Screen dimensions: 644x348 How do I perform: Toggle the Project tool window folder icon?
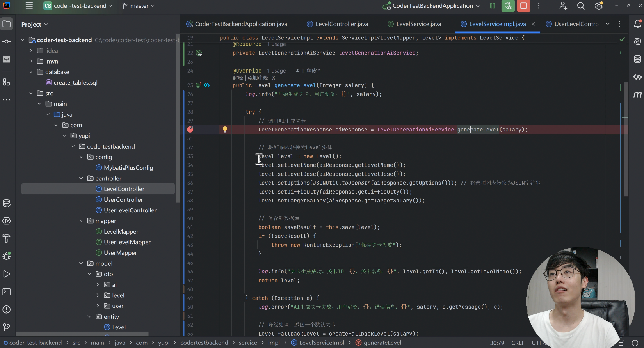7,24
